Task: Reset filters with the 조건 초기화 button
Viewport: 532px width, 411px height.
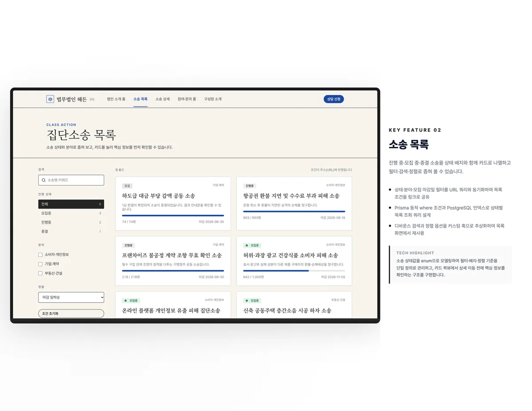Action: click(x=71, y=313)
